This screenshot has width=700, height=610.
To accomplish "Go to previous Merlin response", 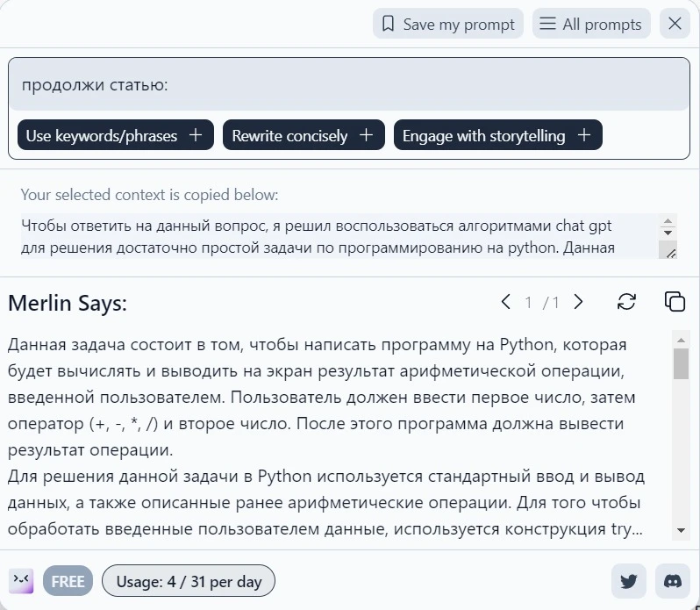I will click(x=506, y=302).
